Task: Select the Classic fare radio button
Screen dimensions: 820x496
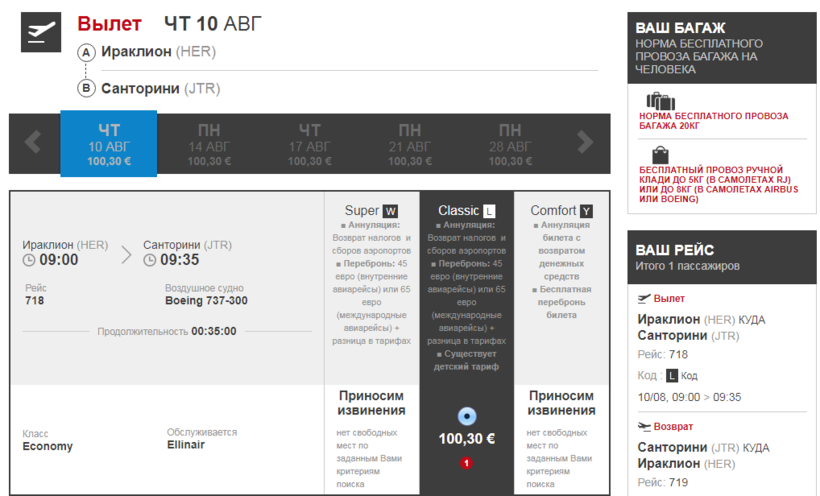Action: [466, 416]
